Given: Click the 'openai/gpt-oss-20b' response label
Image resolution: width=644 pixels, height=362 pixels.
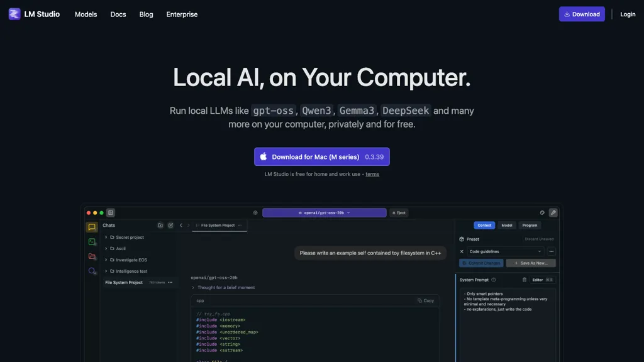Looking at the screenshot, I should click(x=214, y=278).
